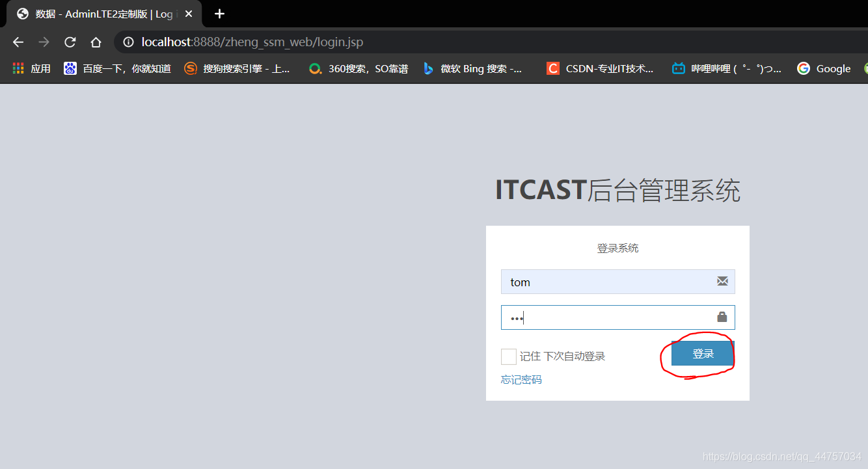The image size is (868, 469).
Task: Click the browser forward arrow
Action: (x=44, y=42)
